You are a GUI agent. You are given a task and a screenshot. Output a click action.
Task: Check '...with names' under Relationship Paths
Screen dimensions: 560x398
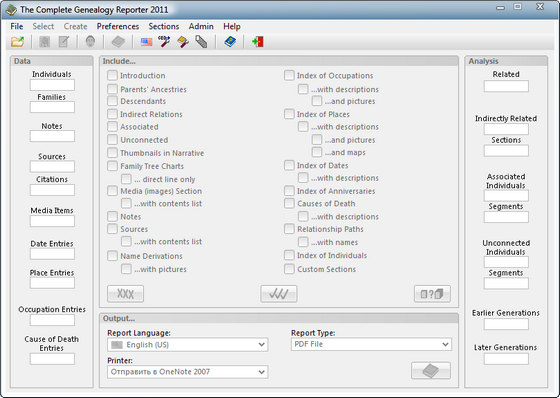tap(303, 242)
